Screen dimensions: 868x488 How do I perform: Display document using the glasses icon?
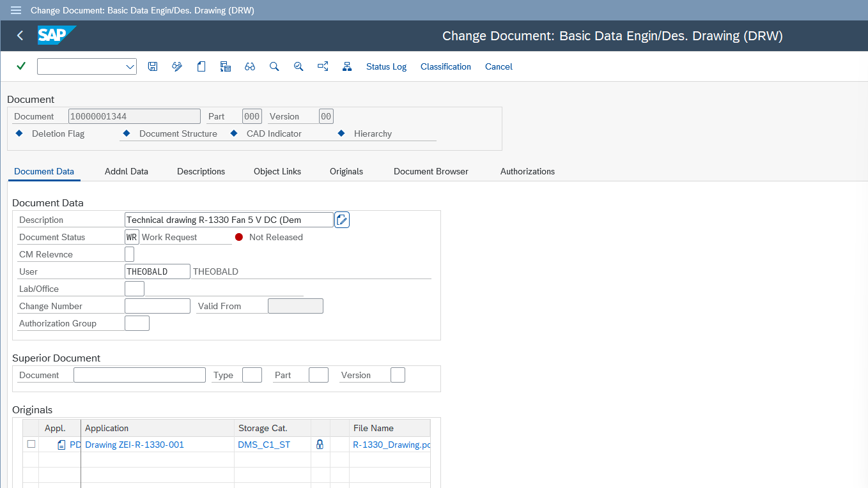[250, 66]
